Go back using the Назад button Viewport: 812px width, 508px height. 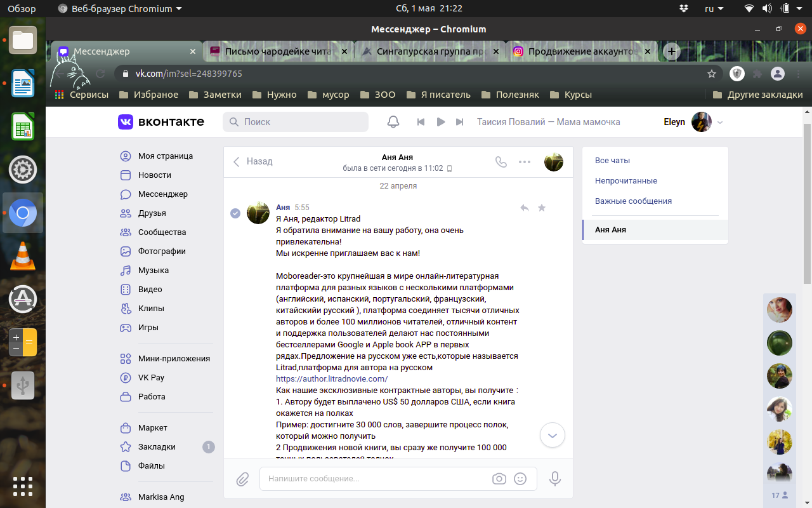point(253,161)
